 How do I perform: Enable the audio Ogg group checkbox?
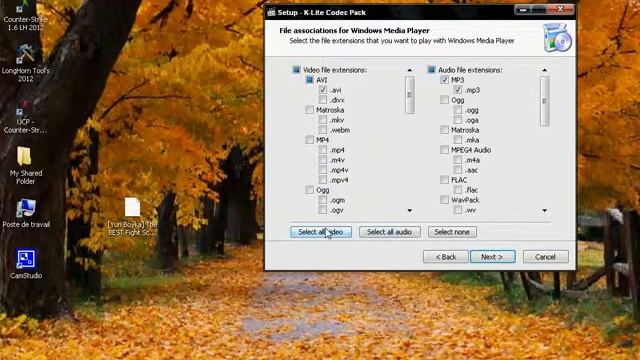tap(444, 100)
